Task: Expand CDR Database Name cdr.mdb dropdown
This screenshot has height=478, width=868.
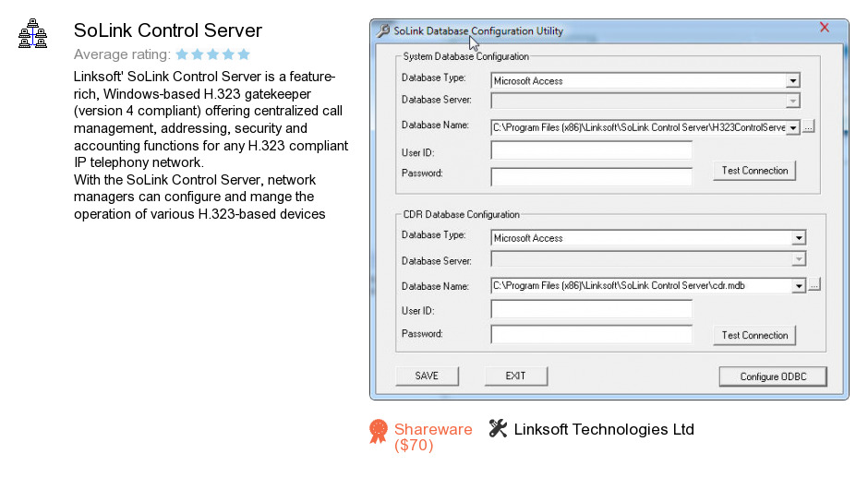Action: tap(798, 286)
